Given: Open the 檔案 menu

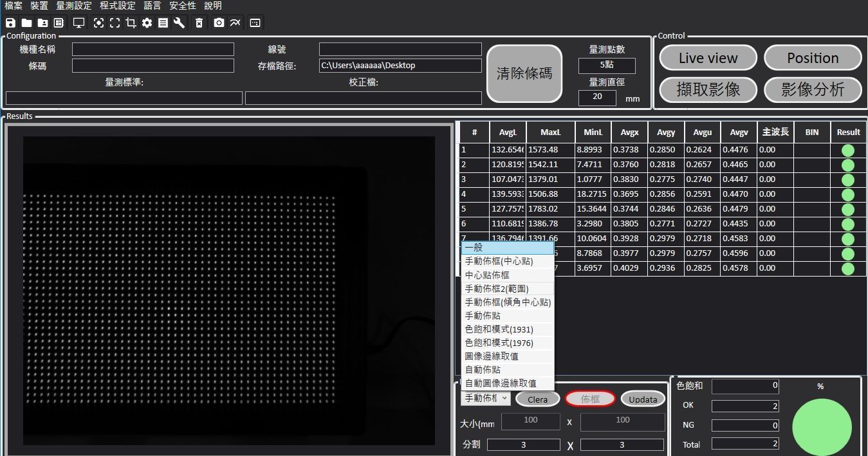Looking at the screenshot, I should click(x=13, y=6).
